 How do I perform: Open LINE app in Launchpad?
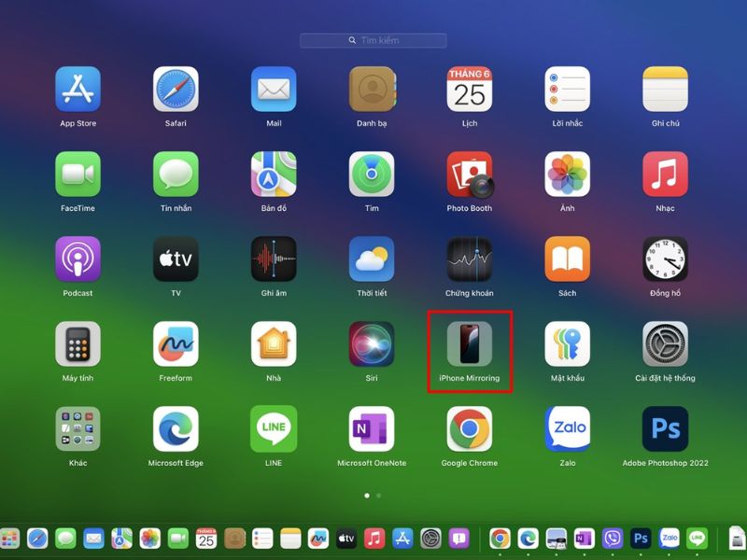[274, 428]
